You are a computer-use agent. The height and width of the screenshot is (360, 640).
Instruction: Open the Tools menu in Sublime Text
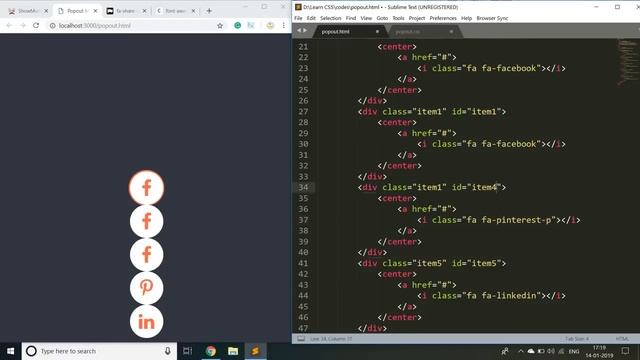coord(398,18)
